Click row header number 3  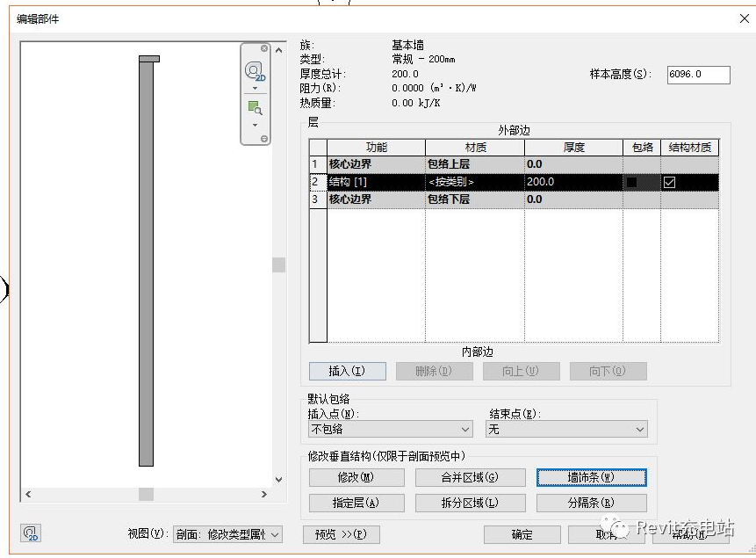[x=318, y=199]
